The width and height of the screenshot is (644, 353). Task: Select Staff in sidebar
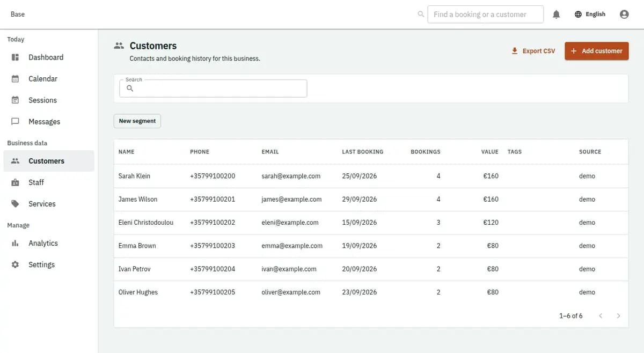pyautogui.click(x=49, y=182)
